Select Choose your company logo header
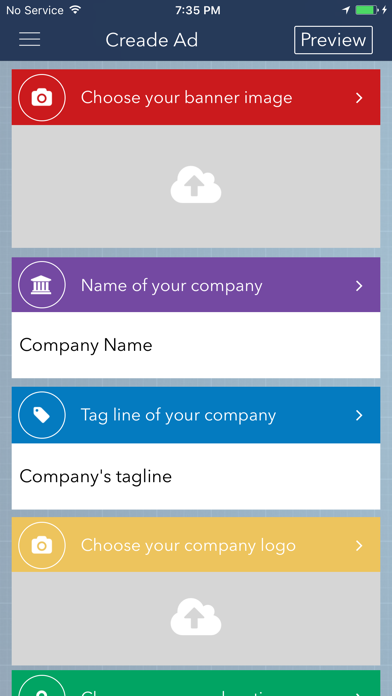This screenshot has width=392, height=696. [x=196, y=545]
